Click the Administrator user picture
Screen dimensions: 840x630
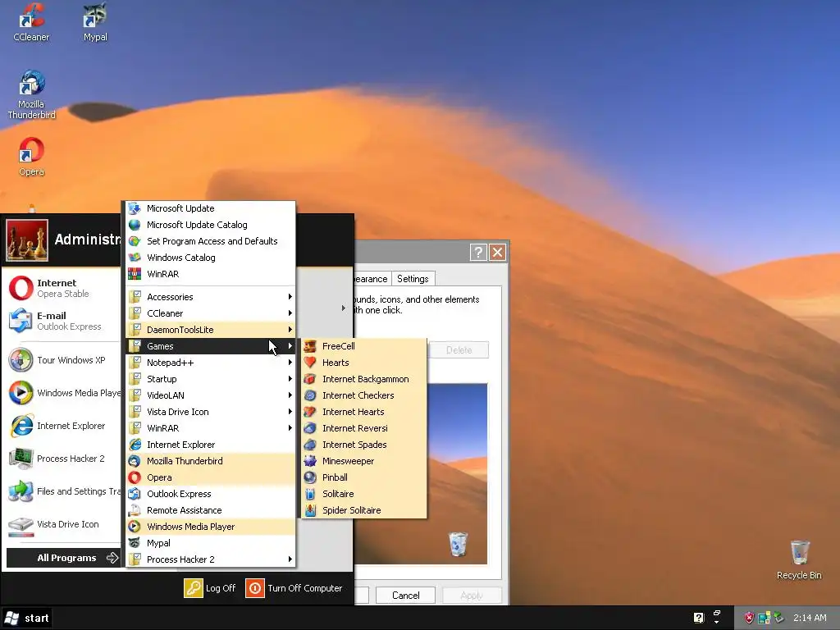click(x=27, y=240)
